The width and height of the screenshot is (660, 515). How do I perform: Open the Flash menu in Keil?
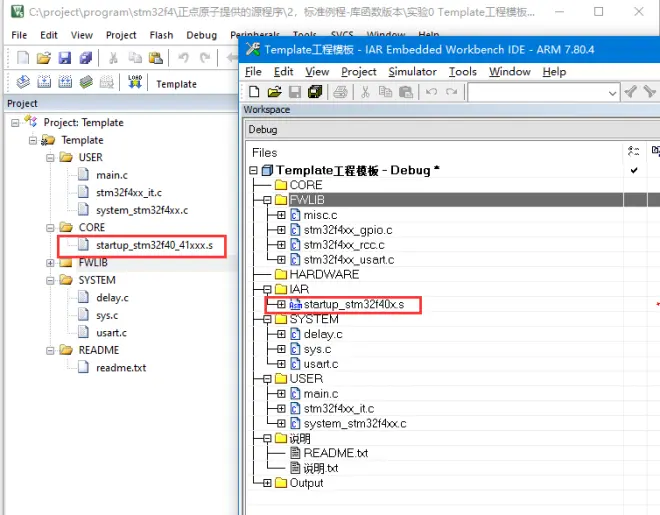point(161,35)
